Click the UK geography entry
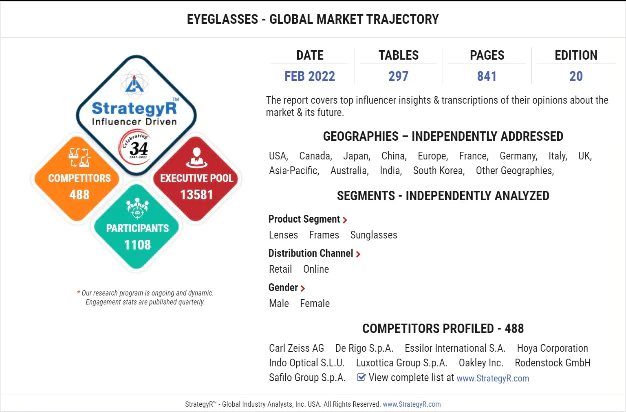The image size is (626, 412). (585, 156)
